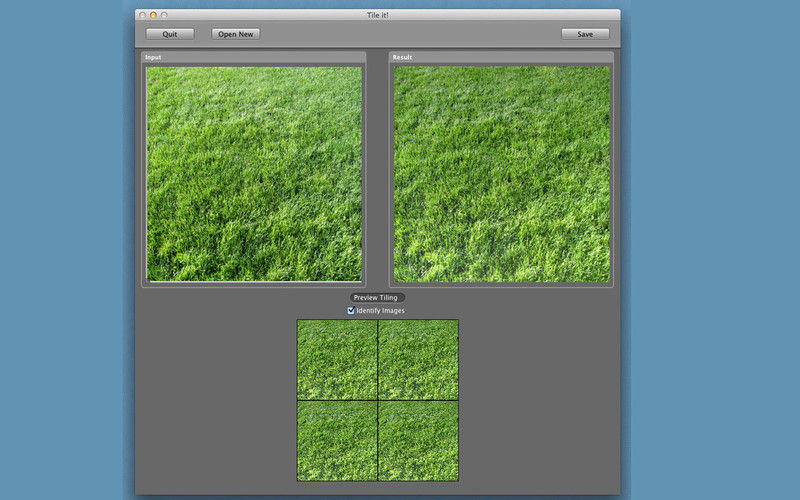Click the Identify Images label text
Image resolution: width=800 pixels, height=500 pixels.
(x=381, y=310)
